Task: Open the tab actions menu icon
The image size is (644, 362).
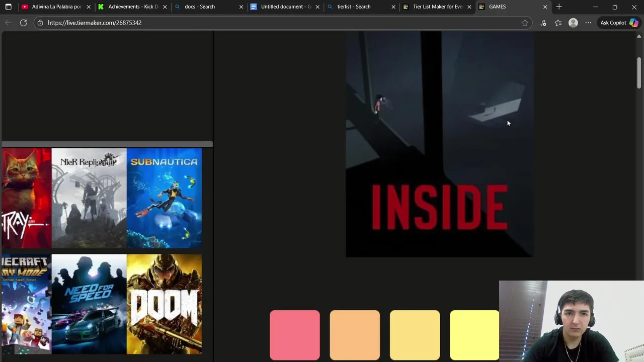Action: (8, 7)
